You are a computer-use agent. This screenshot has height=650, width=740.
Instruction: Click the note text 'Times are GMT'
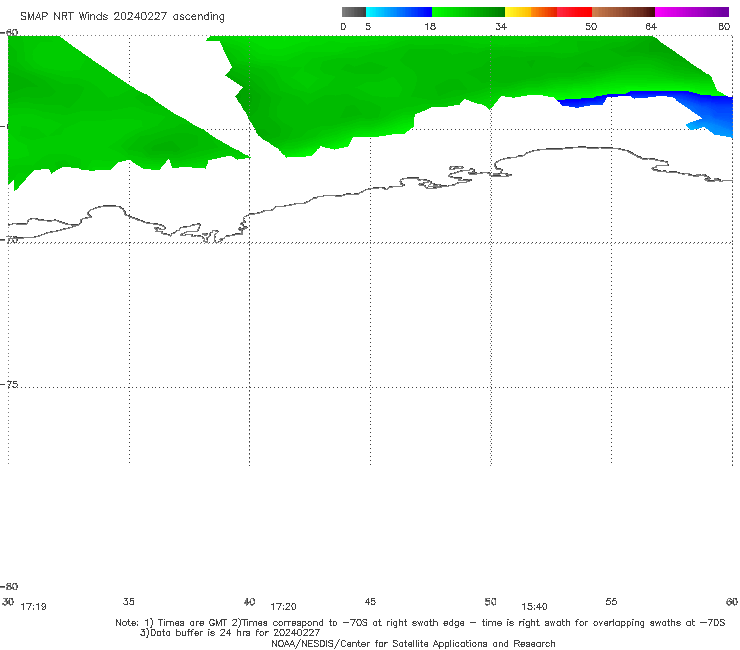coord(193,623)
